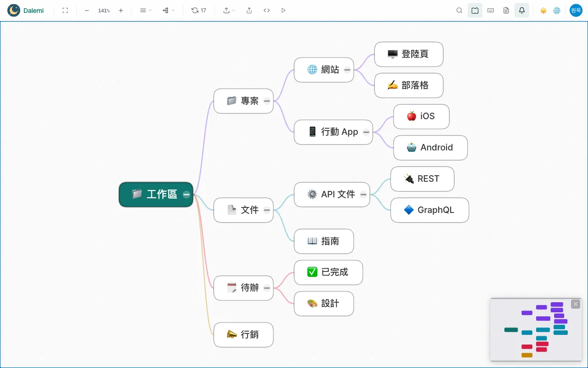Collapse the 專案 branch
The image size is (588, 368).
pyautogui.click(x=267, y=101)
